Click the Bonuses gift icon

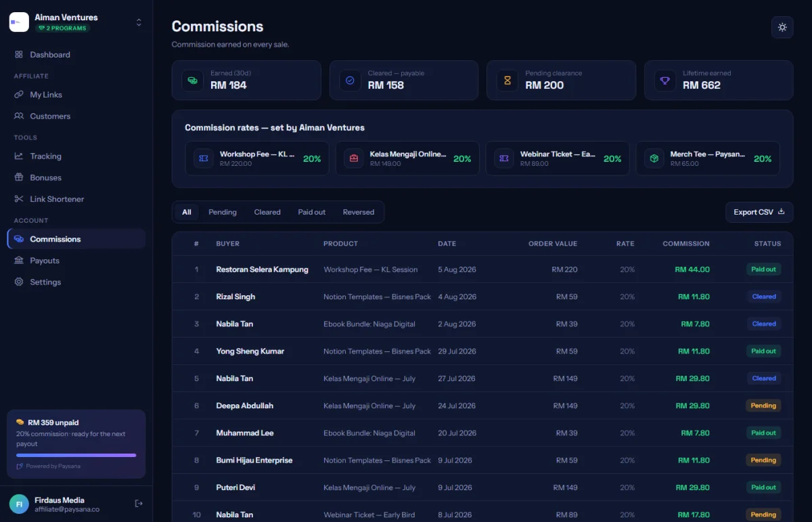pos(19,178)
